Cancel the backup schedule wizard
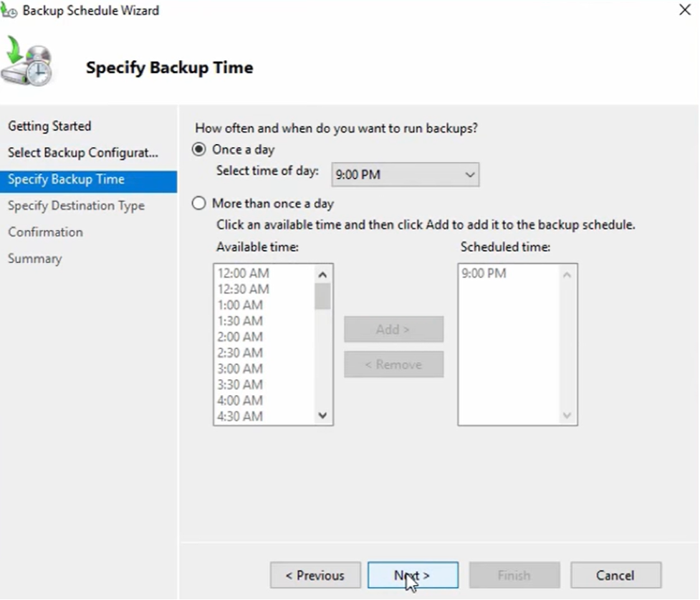Viewport: 700px width, 600px height. coord(615,575)
